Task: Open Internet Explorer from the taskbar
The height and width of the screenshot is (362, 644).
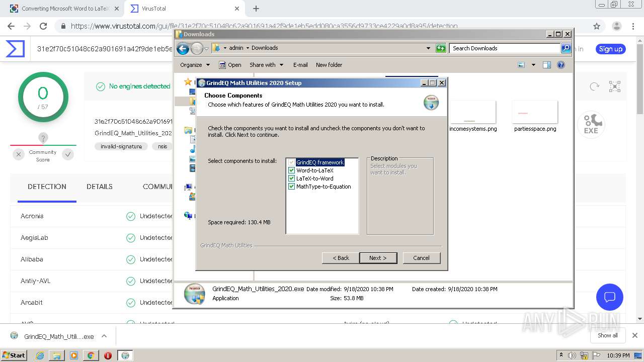Action: pos(40,355)
